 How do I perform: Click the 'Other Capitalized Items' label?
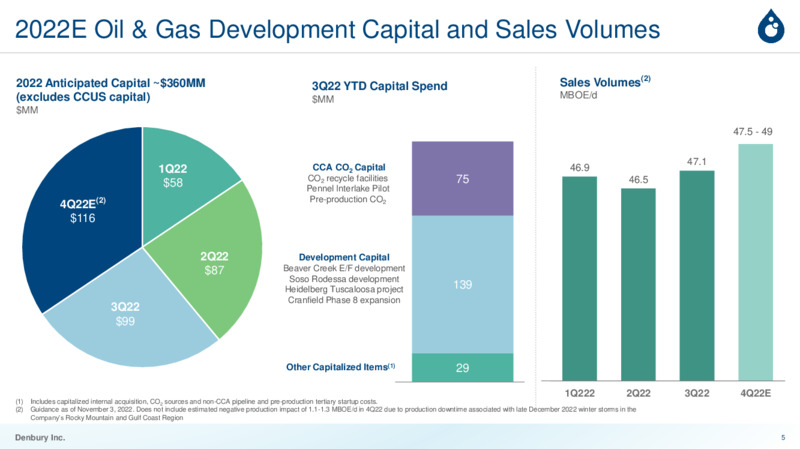340,367
